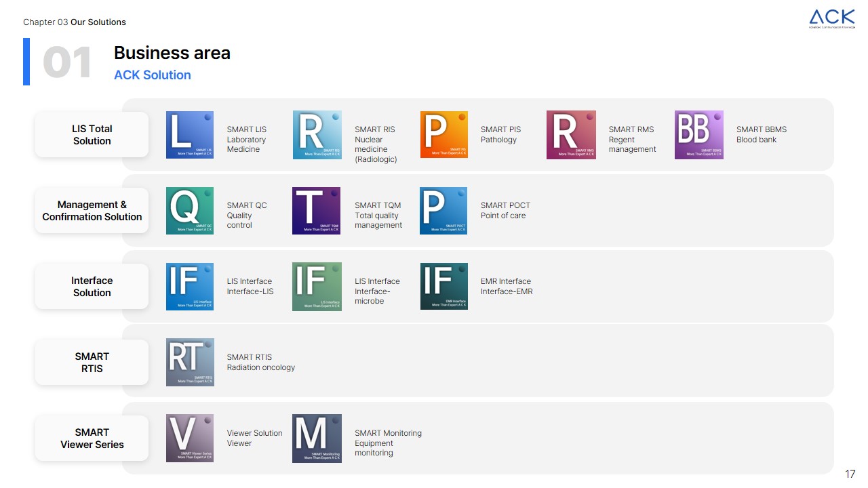868x488 pixels.
Task: Click the ACK logo in the corner
Action: pos(831,18)
